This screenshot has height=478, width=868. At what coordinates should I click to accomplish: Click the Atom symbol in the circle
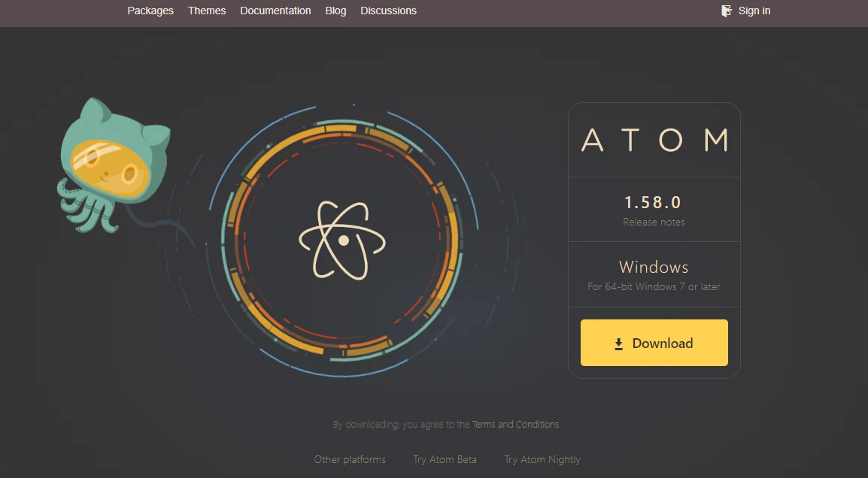tap(342, 240)
